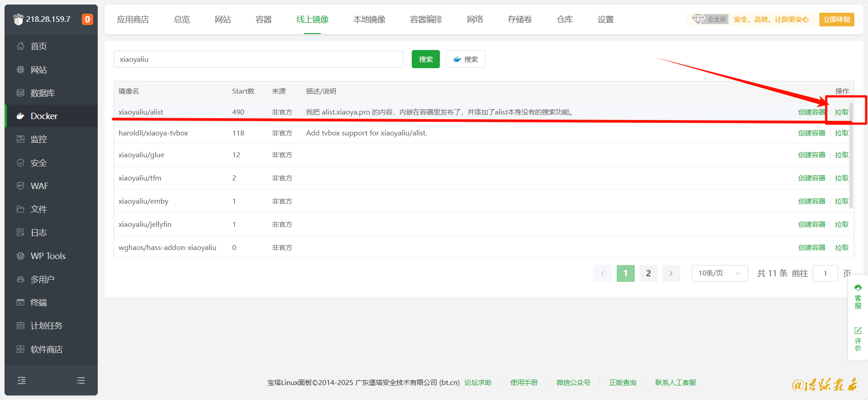
Task: Open the 本地镜像 tab
Action: (369, 20)
